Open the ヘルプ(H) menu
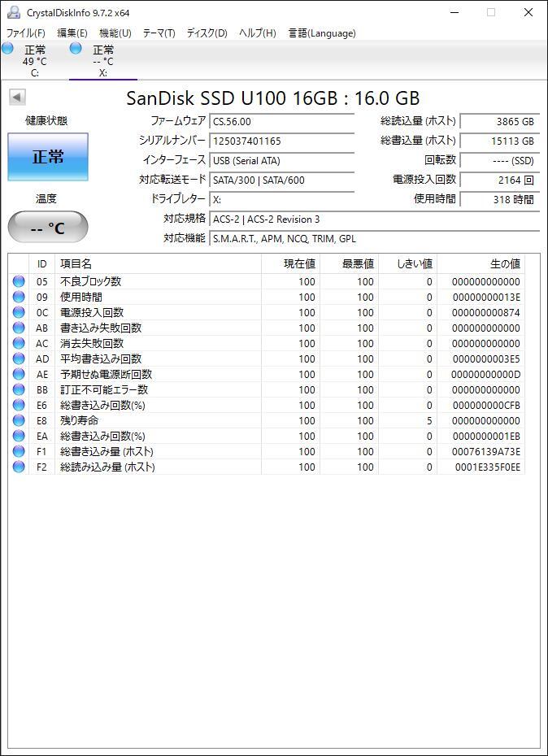This screenshot has width=548, height=756. tap(258, 33)
